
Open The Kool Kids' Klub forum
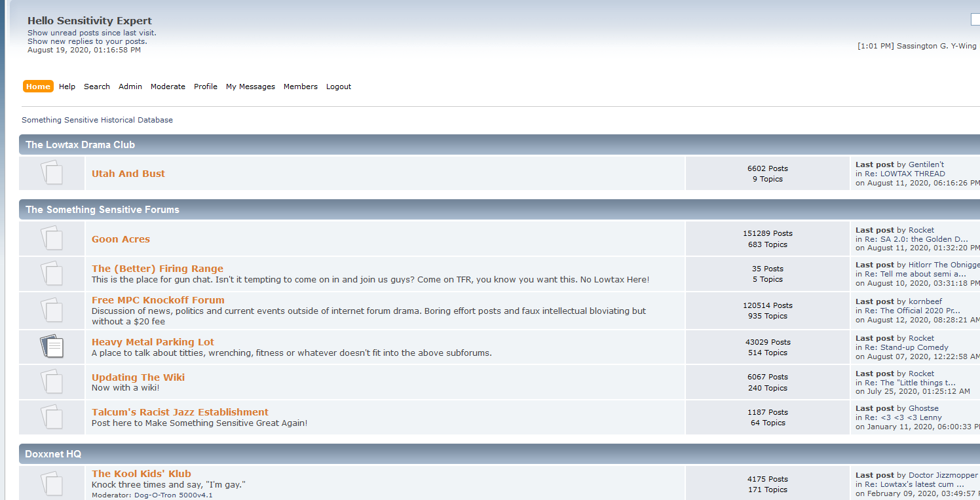(141, 474)
